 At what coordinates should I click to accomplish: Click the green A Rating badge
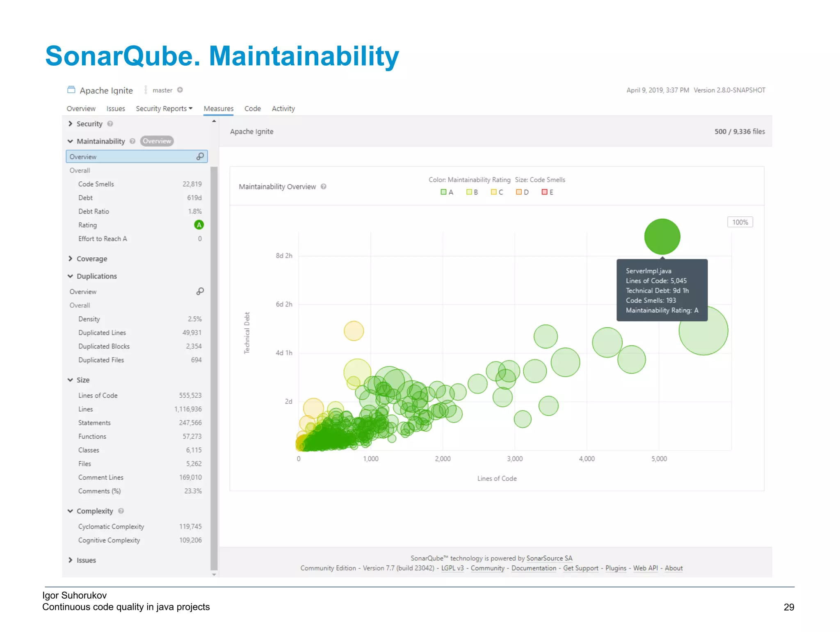199,225
